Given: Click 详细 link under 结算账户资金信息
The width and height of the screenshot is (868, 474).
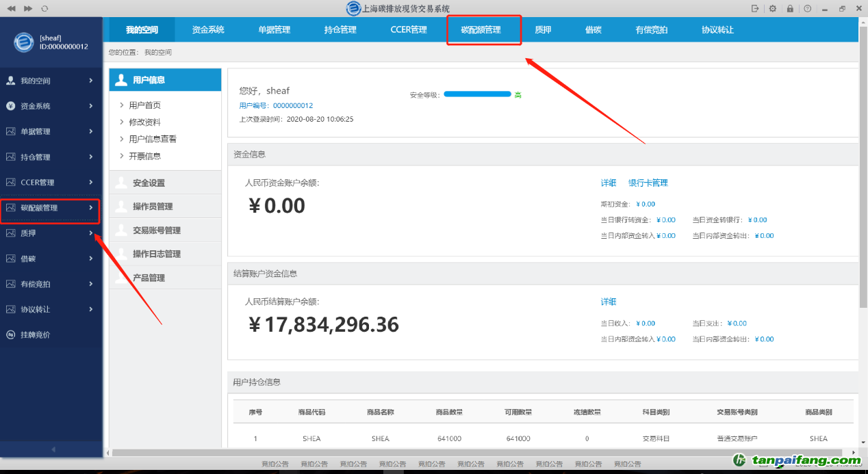Looking at the screenshot, I should [609, 302].
